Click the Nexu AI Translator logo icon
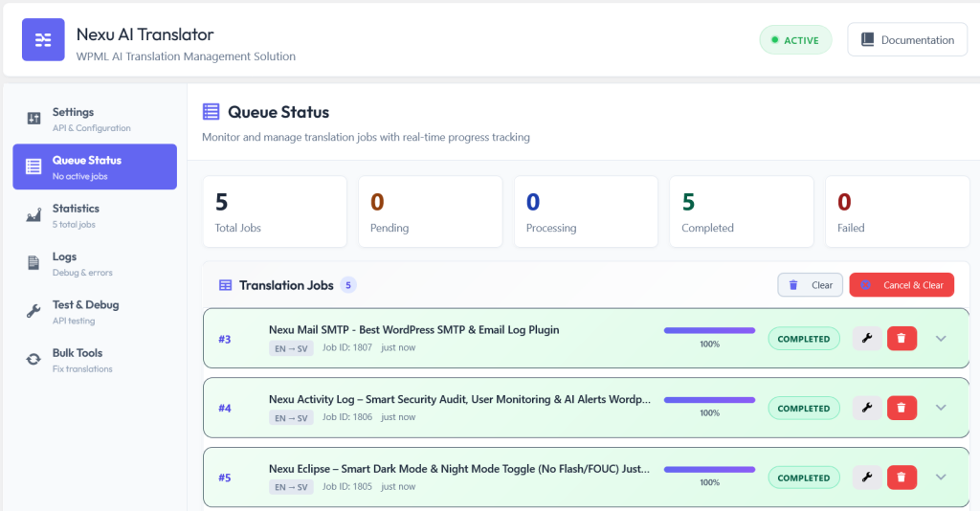Image resolution: width=980 pixels, height=511 pixels. tap(43, 39)
